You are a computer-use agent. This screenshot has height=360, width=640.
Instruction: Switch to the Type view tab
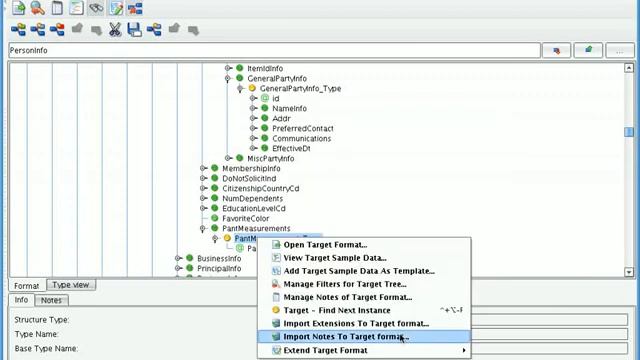pos(71,284)
